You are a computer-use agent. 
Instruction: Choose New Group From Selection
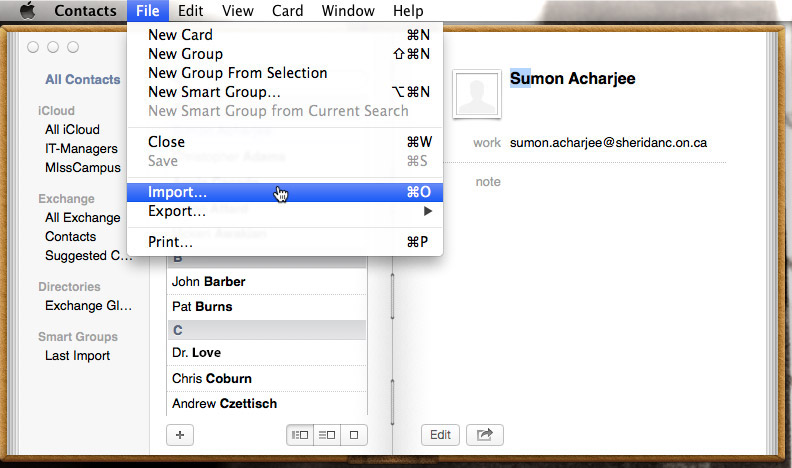(x=285, y=73)
